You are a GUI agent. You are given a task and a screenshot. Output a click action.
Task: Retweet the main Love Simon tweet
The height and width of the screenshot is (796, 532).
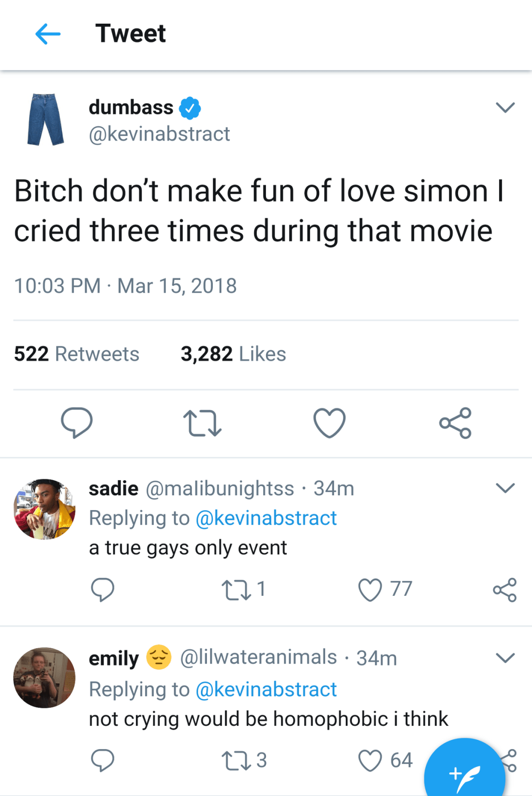pyautogui.click(x=203, y=423)
